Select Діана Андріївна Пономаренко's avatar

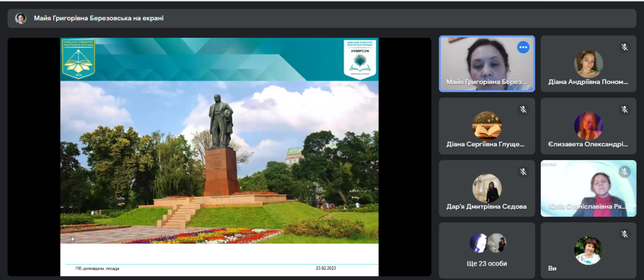(588, 64)
